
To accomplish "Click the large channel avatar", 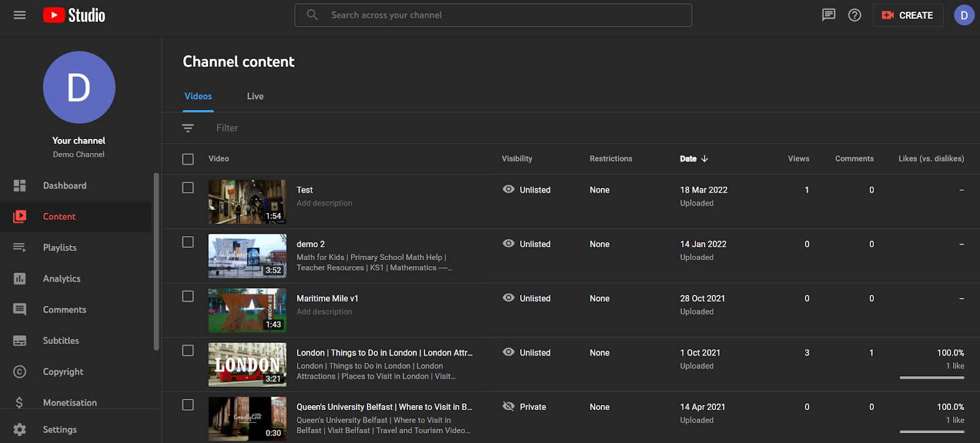I will [x=79, y=87].
